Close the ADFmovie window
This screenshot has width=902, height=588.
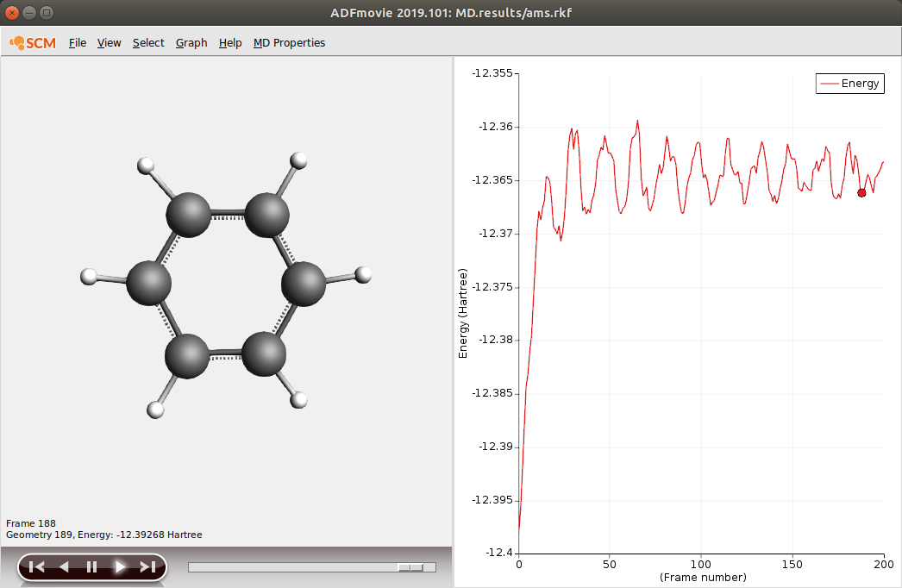(x=12, y=13)
